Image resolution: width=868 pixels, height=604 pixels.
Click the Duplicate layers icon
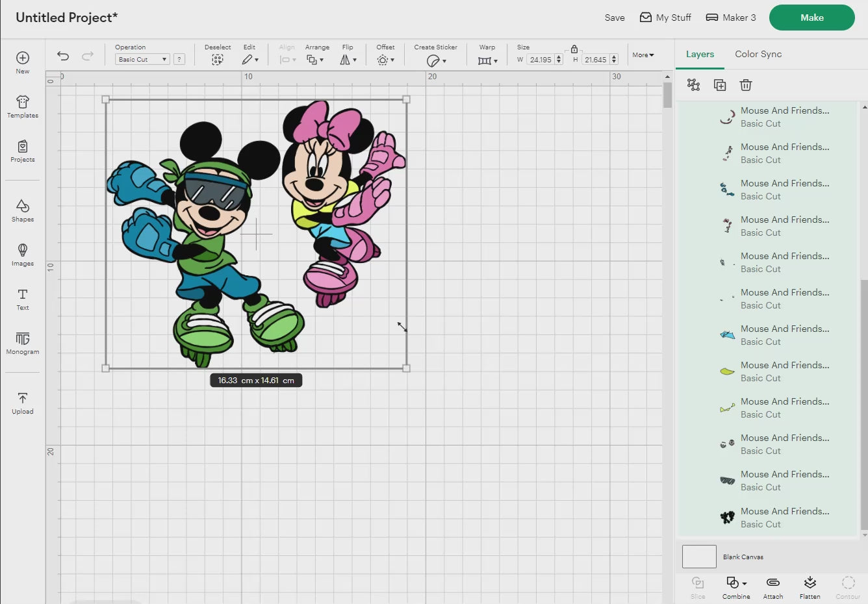(720, 85)
